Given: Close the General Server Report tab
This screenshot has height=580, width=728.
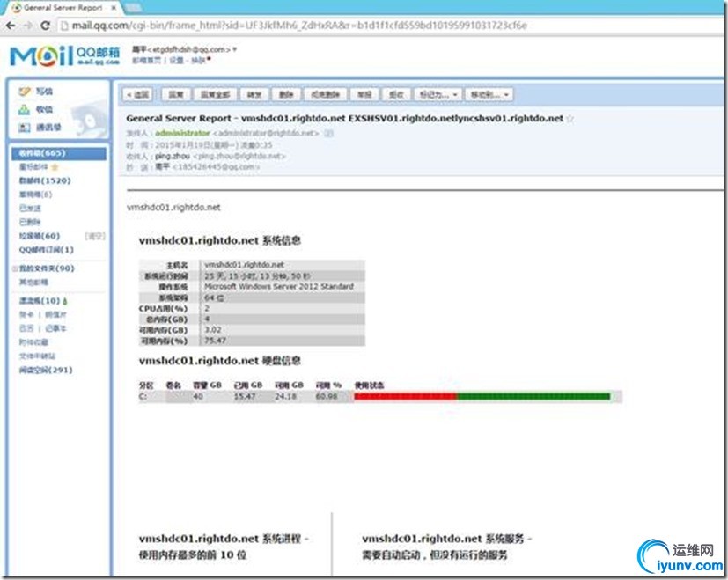Looking at the screenshot, I should coord(114,8).
